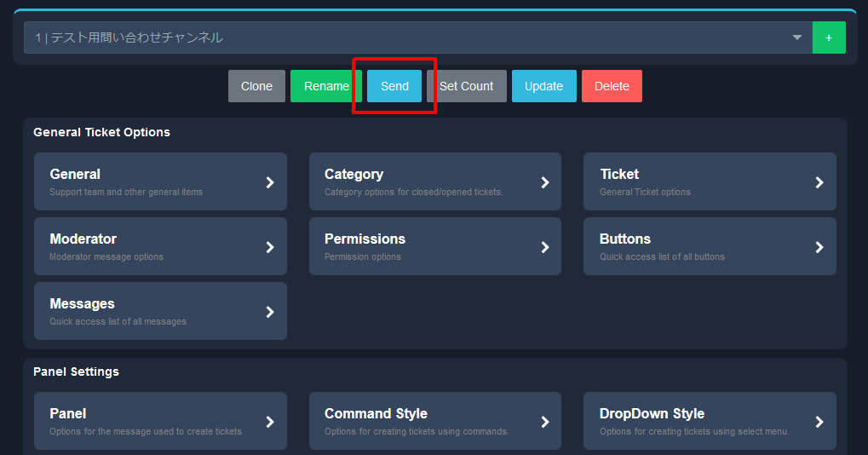Open the Category options card
This screenshot has height=455, width=868.
435,181
